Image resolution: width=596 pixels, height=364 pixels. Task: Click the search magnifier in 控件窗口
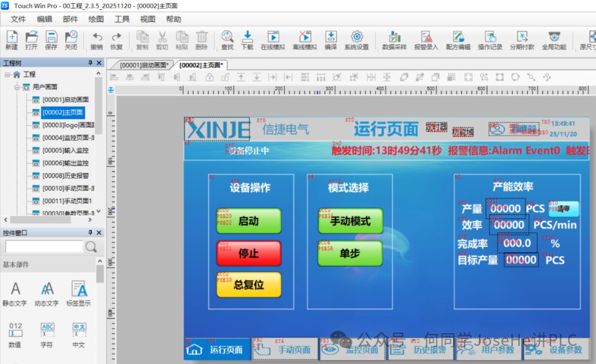click(91, 247)
